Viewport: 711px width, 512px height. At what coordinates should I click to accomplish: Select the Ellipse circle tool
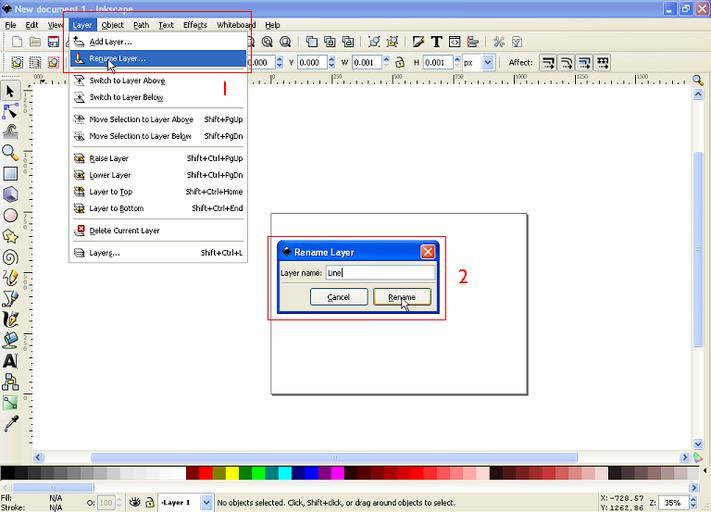[10, 215]
